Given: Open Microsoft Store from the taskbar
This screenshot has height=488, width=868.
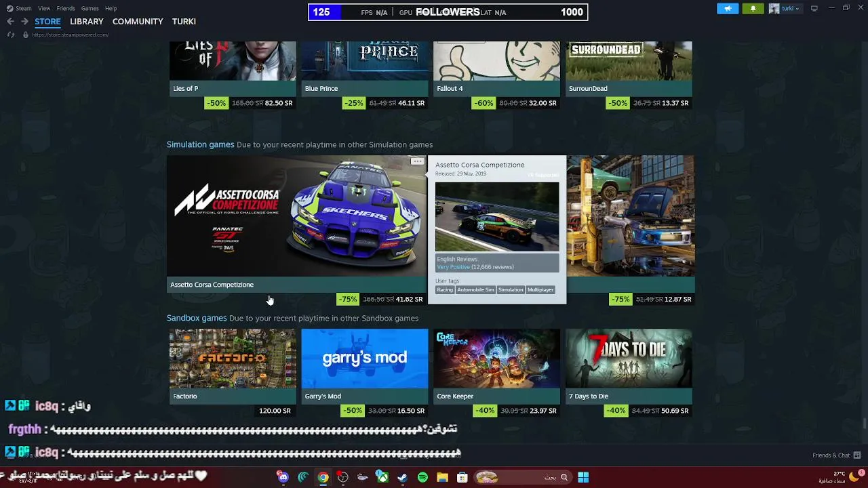Looking at the screenshot, I should tap(462, 477).
